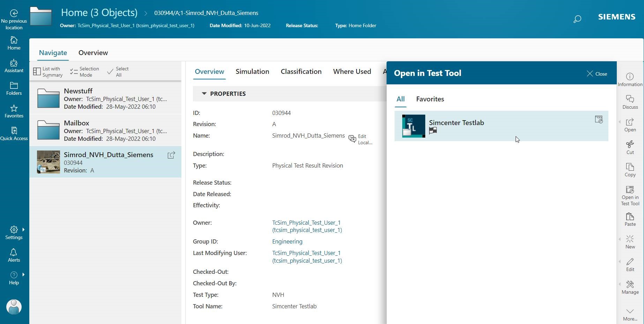Screen dimensions: 644x324
Task: Click the Copy command icon
Action: point(630,170)
